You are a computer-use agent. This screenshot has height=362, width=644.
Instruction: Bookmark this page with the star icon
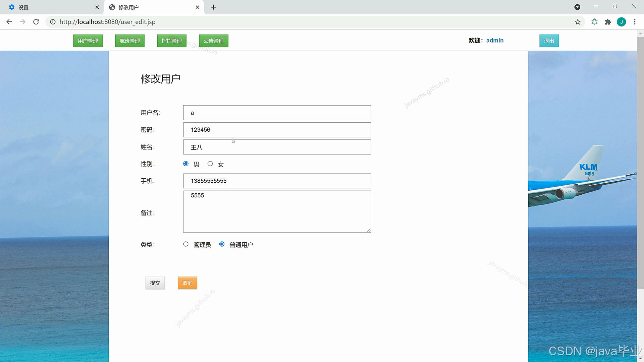tap(578, 22)
